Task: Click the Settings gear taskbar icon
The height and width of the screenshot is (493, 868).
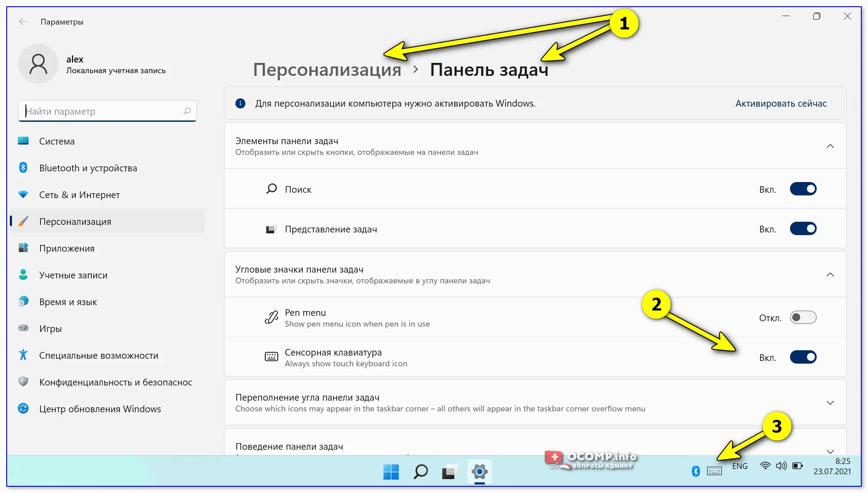Action: pos(479,472)
